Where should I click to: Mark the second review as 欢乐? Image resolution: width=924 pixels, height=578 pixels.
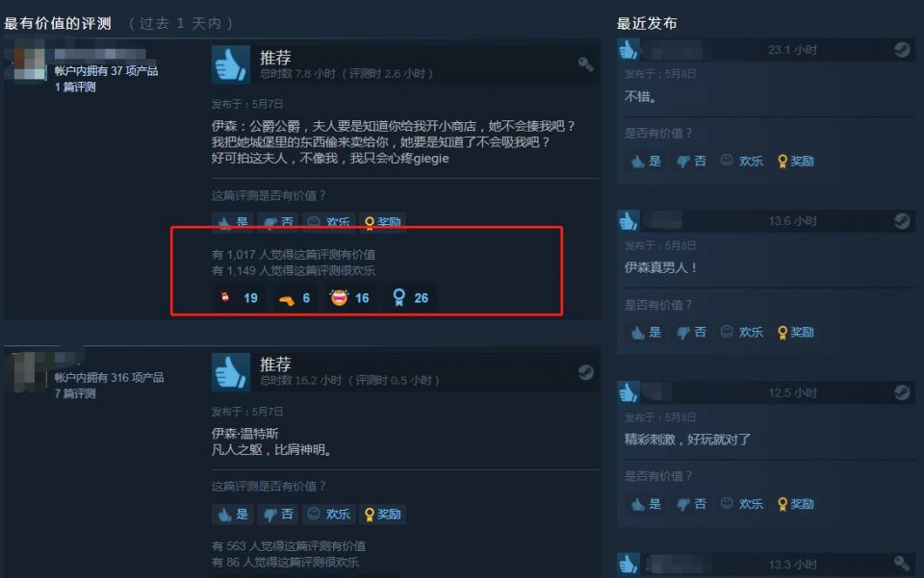329,514
